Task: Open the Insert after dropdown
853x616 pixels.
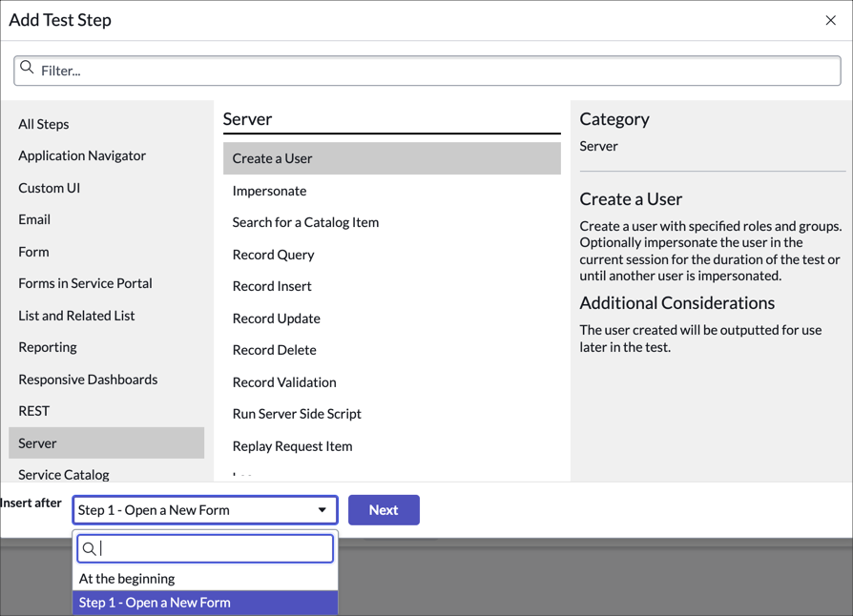Action: point(204,509)
